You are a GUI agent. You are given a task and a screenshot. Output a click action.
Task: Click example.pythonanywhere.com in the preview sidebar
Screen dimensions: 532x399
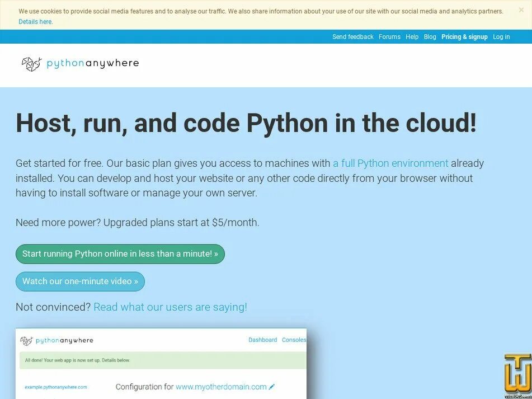click(x=56, y=387)
